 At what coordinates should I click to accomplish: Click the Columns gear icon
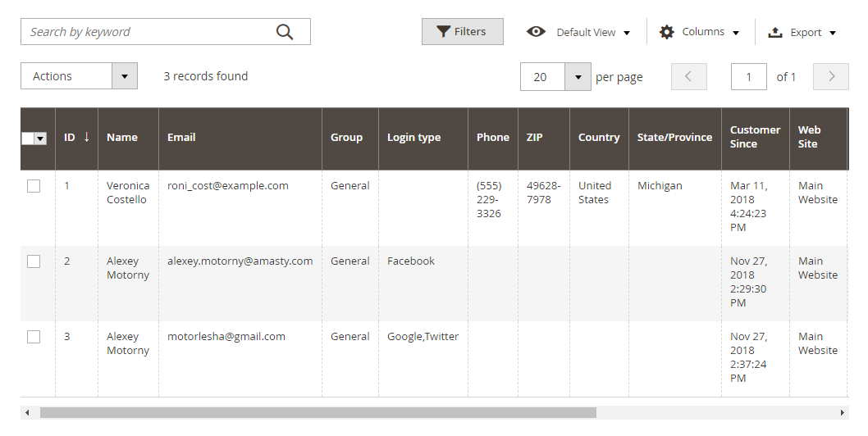666,32
